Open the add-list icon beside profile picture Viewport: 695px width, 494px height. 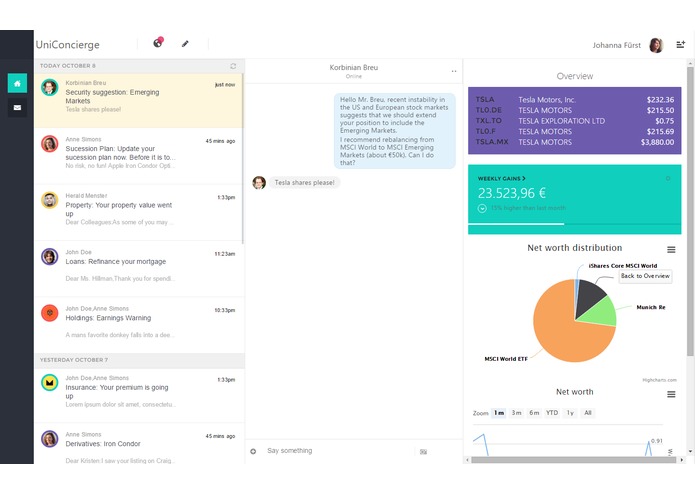coord(680,44)
